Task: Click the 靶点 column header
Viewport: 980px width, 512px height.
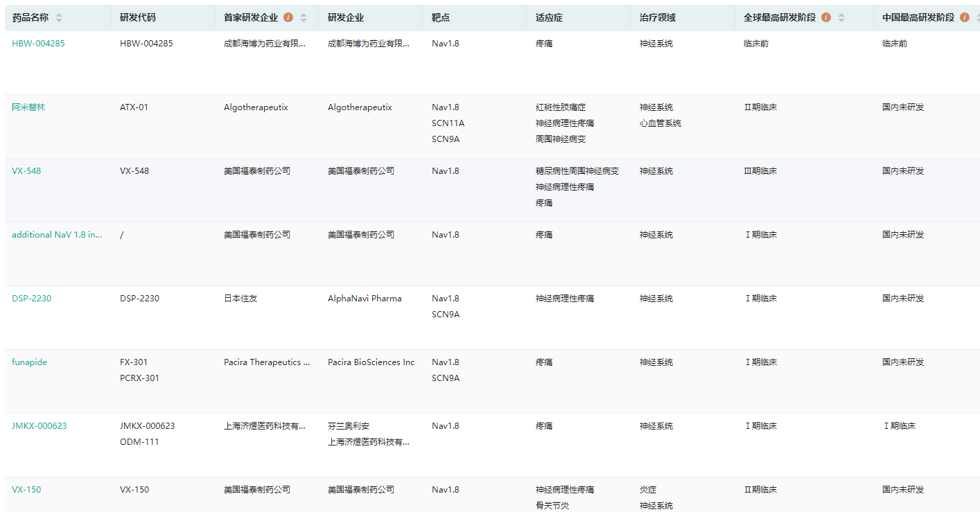Action: [x=441, y=17]
